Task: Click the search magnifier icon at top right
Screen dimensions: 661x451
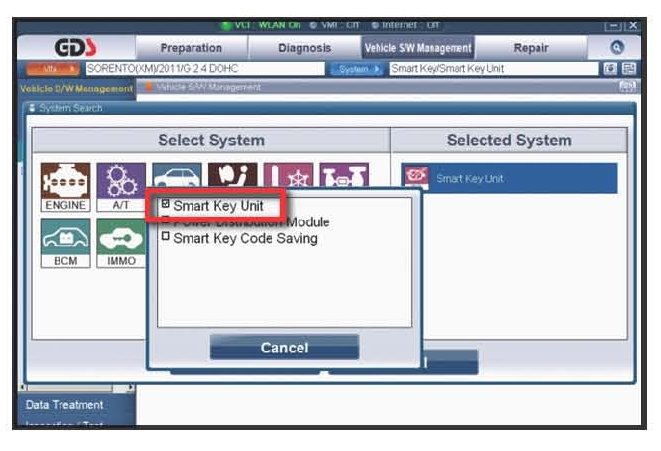Action: click(617, 47)
